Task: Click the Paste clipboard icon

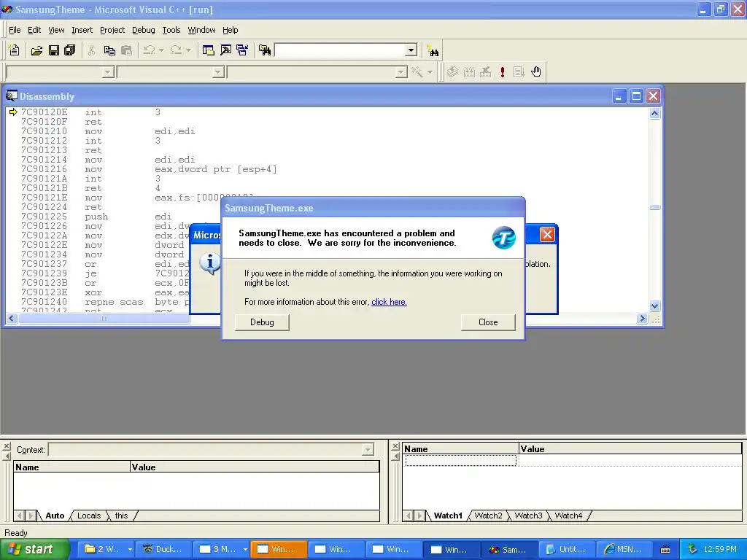Action: (126, 50)
